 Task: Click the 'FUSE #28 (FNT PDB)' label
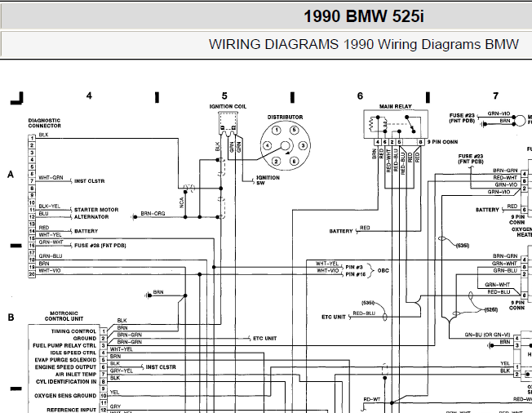pos(100,246)
